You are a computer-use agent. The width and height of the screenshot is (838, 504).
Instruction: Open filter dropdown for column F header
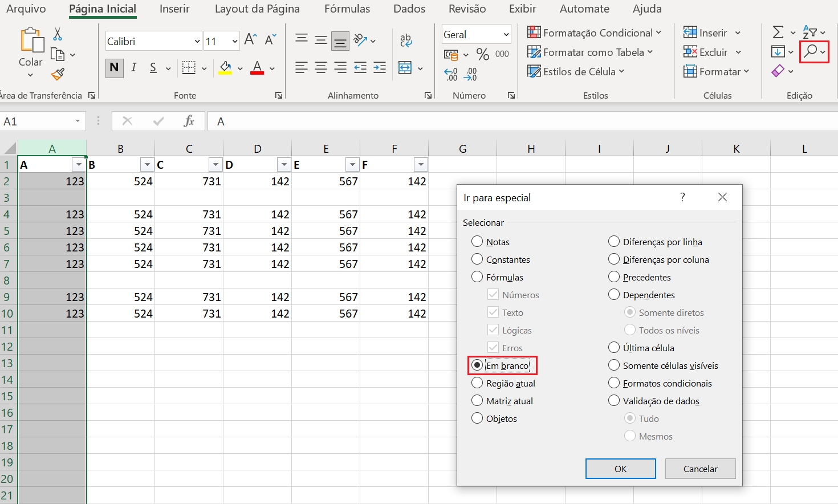point(421,165)
